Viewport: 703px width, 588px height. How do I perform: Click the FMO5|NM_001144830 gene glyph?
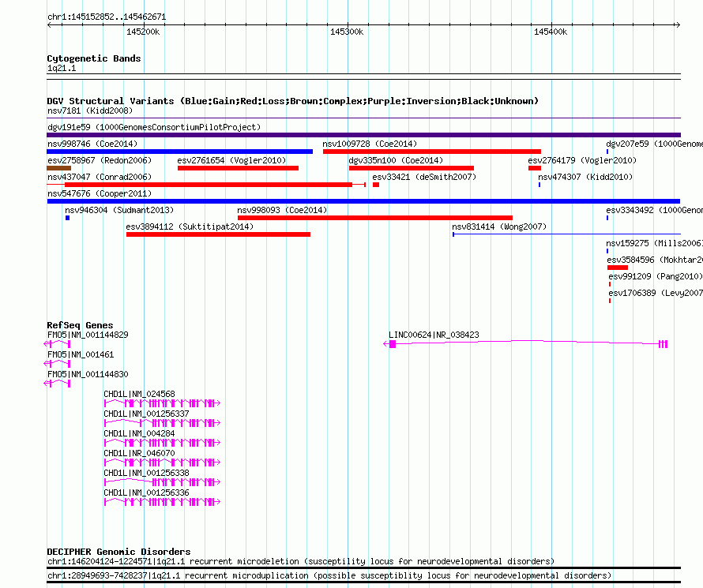[x=57, y=384]
